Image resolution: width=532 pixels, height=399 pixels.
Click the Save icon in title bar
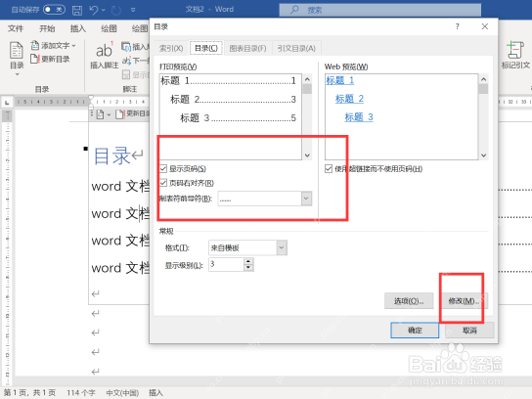coord(77,10)
